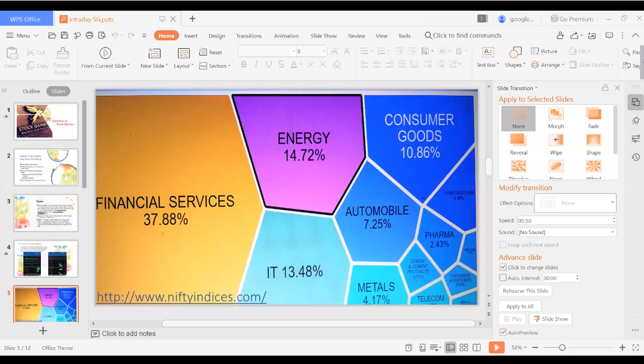Switch to the Outline pane tab
The image size is (644, 364).
31,91
